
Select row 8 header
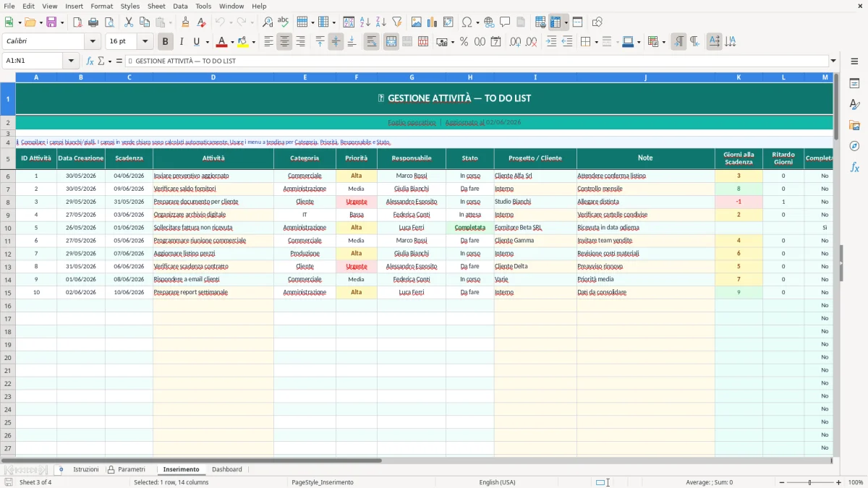point(8,202)
